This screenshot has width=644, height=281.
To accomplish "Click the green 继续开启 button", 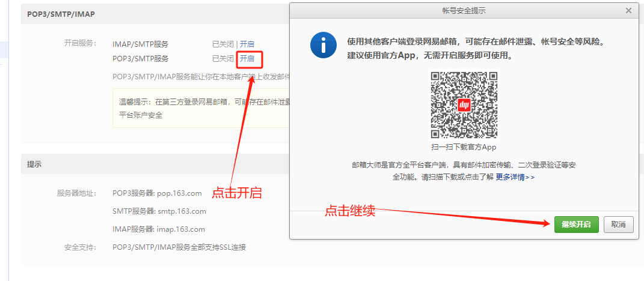I will point(576,225).
